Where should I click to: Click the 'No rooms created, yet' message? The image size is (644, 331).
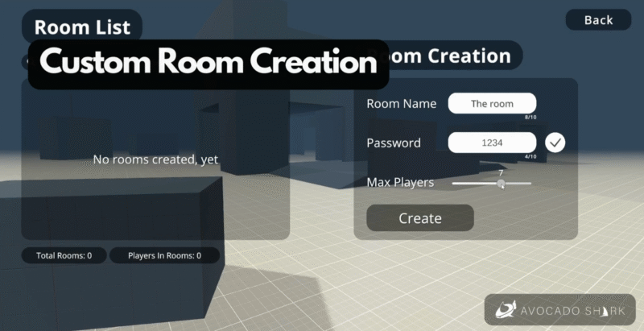pyautogui.click(x=155, y=159)
